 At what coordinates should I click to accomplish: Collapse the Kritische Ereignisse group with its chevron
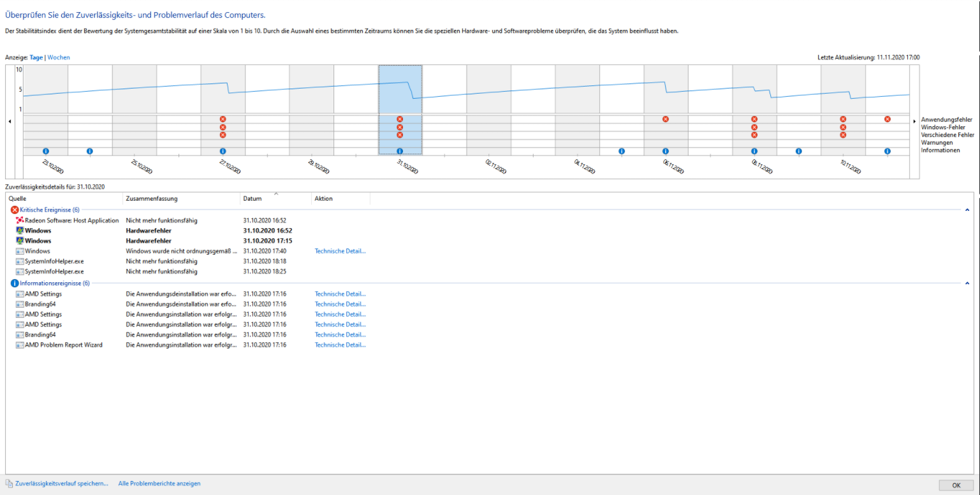[967, 210]
